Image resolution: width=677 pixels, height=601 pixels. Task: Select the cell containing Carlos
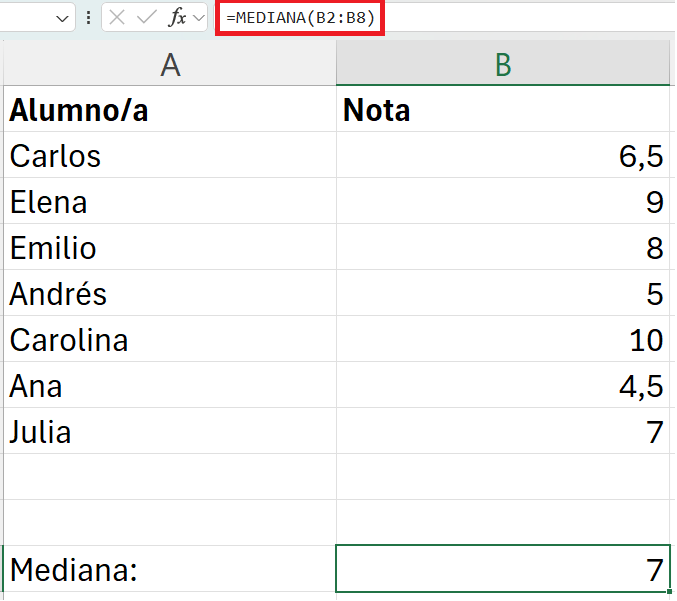coord(170,155)
